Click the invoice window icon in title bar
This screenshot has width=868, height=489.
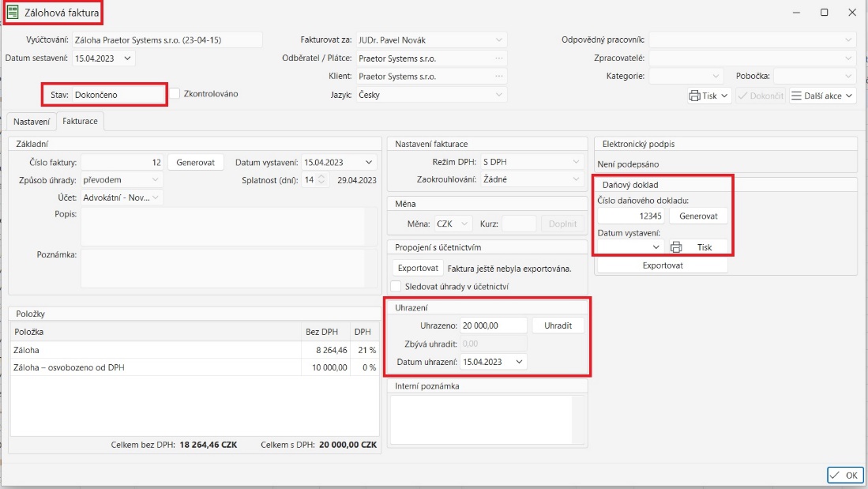point(13,12)
